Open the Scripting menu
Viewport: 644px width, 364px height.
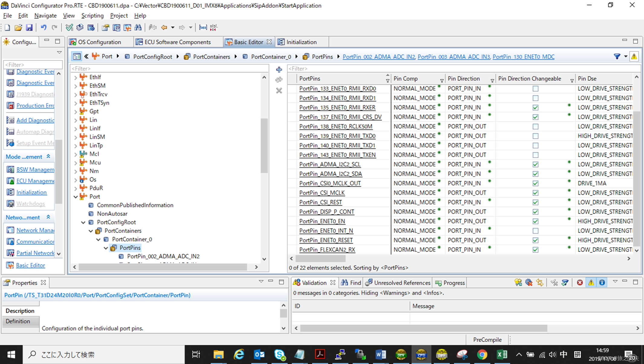tap(92, 15)
